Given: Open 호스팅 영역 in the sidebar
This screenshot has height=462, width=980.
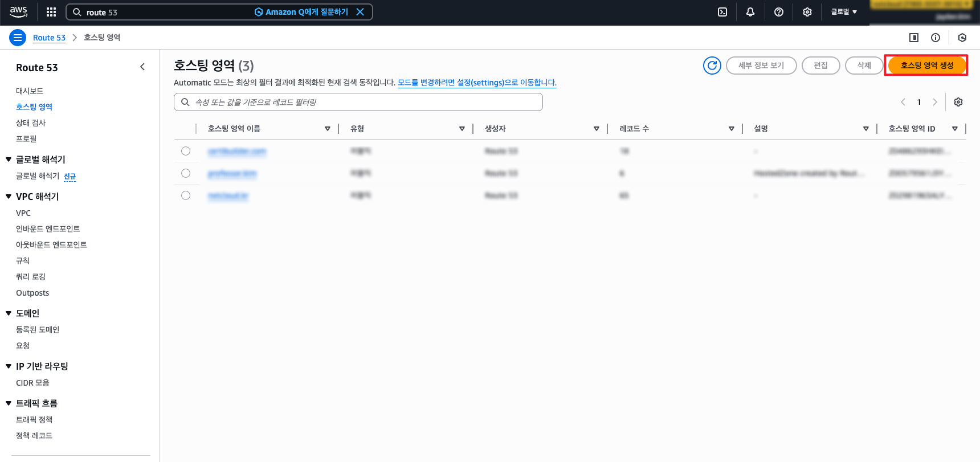Looking at the screenshot, I should point(34,107).
